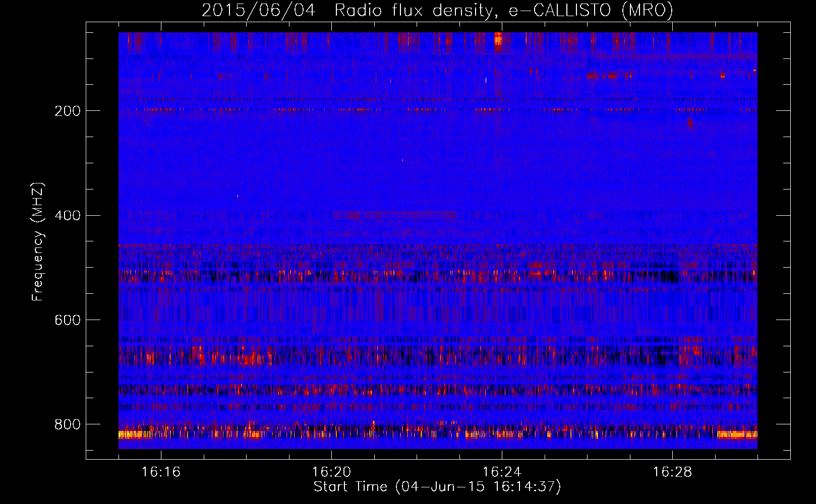Viewport: 816px width, 504px height.
Task: Click the 400 frequency tick label
Action: (68, 216)
